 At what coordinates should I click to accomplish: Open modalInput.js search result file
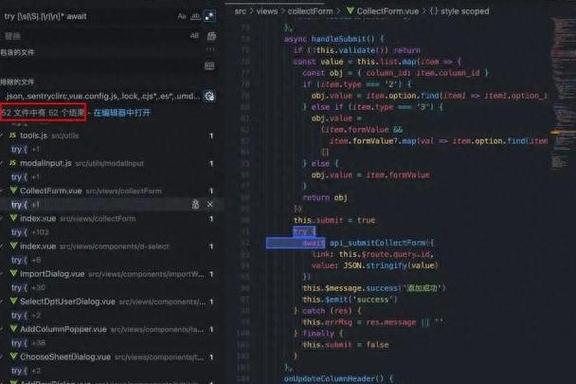tap(46, 163)
